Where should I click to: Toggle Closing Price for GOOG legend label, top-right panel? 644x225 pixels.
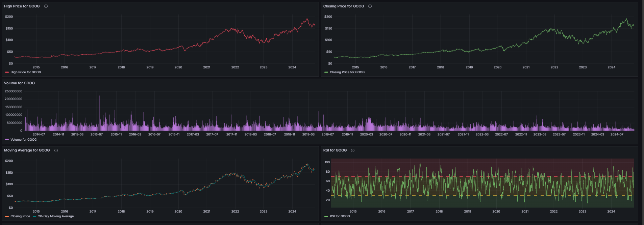(347, 72)
